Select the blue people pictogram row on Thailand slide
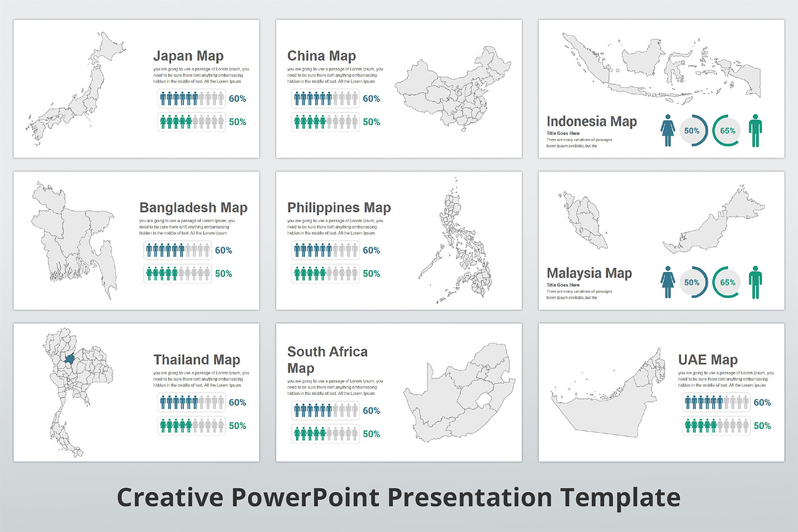The image size is (798, 532). (192, 402)
